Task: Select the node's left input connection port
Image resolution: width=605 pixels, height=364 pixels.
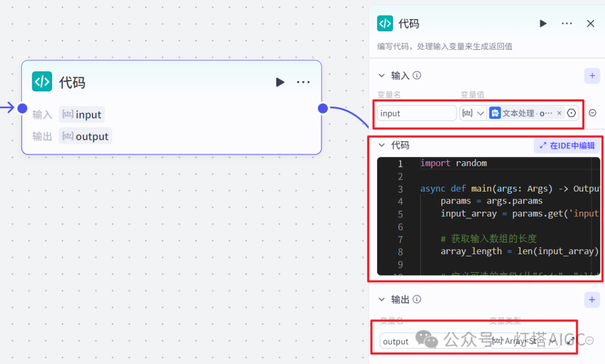Action: click(x=22, y=108)
